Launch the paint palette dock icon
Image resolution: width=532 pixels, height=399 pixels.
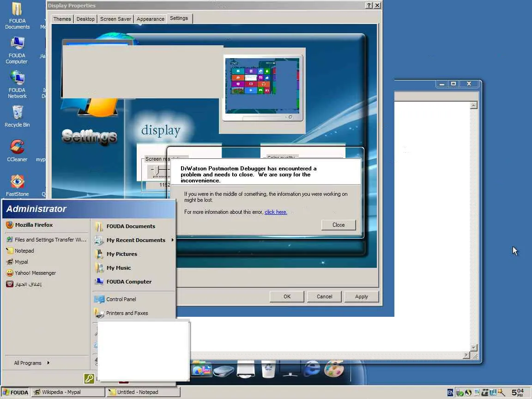pyautogui.click(x=334, y=369)
